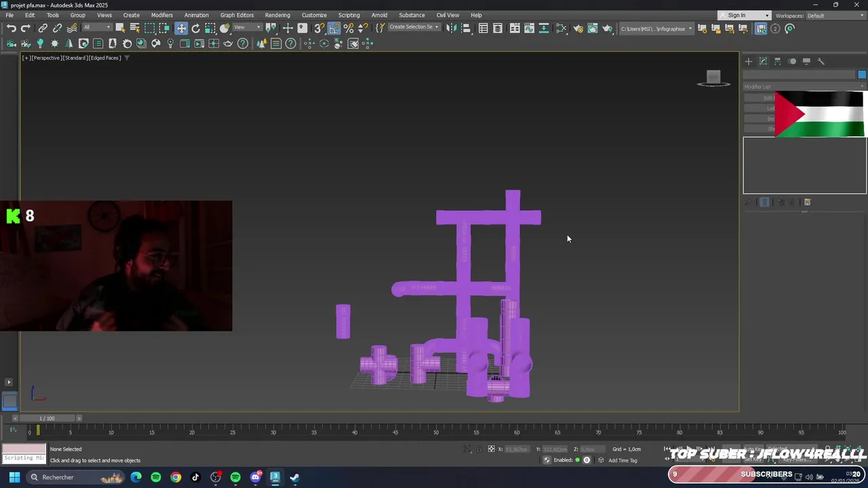Click the time slider 1 / 100 handle
Image resolution: width=868 pixels, height=488 pixels.
(x=47, y=418)
